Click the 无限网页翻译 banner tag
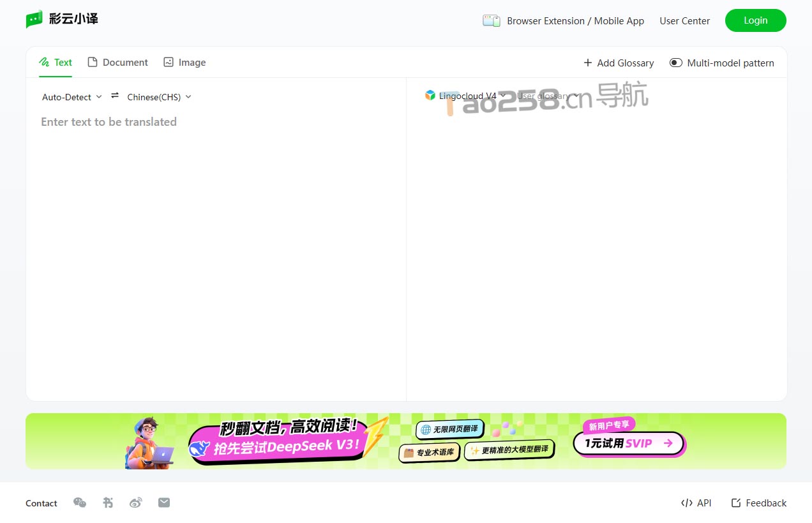This screenshot has height=523, width=812. (449, 429)
